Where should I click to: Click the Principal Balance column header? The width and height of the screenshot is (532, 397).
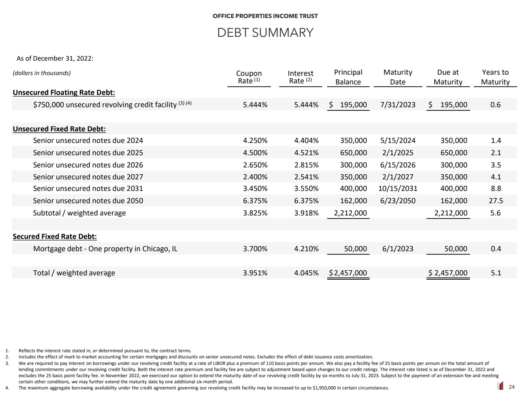point(348,77)
